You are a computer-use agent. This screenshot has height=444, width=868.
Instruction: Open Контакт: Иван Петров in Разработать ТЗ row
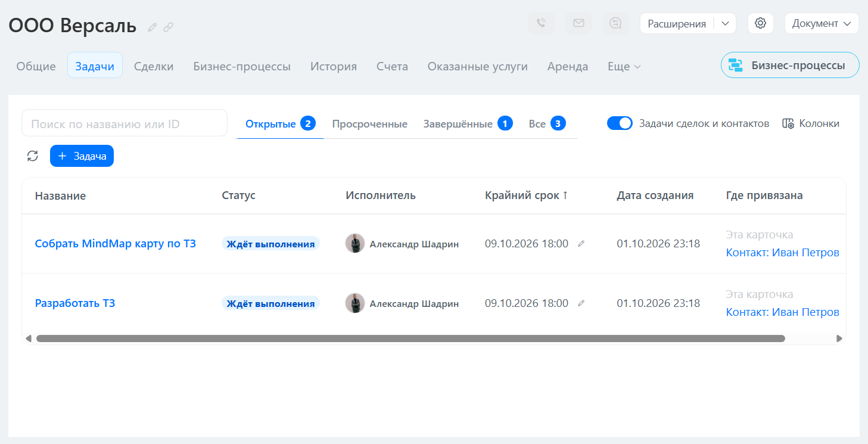782,312
